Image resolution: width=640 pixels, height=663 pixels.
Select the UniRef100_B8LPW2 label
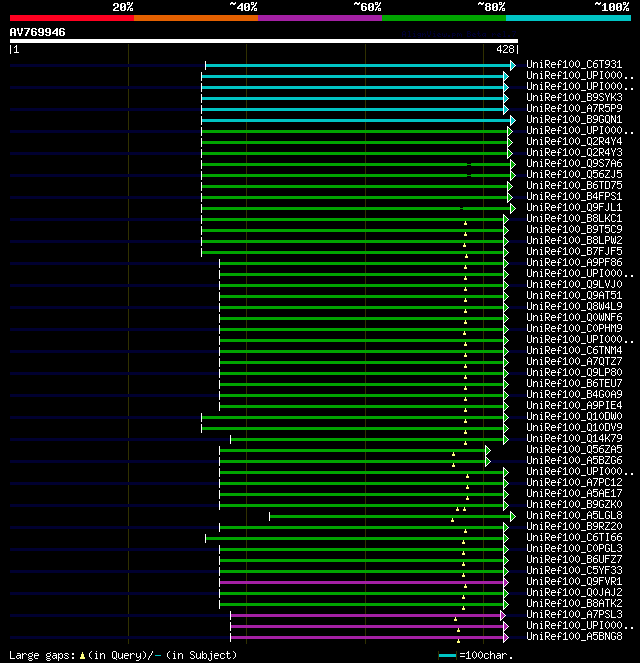pyautogui.click(x=574, y=240)
